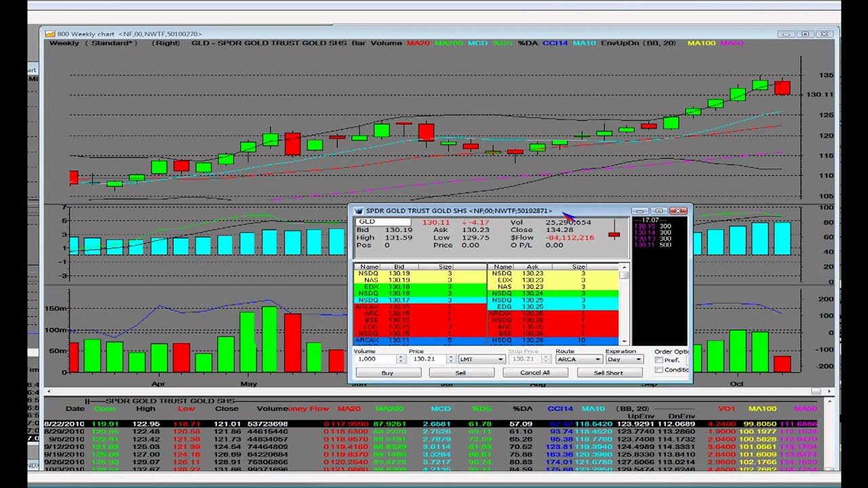Select the NAS 130.19 bid row
The height and width of the screenshot is (488, 868).
420,280
